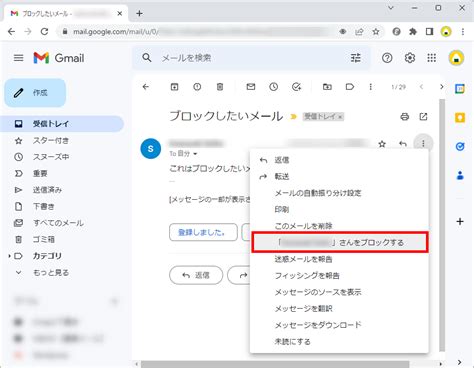
Task: Click the 作成 compose button
Action: pyautogui.click(x=35, y=93)
